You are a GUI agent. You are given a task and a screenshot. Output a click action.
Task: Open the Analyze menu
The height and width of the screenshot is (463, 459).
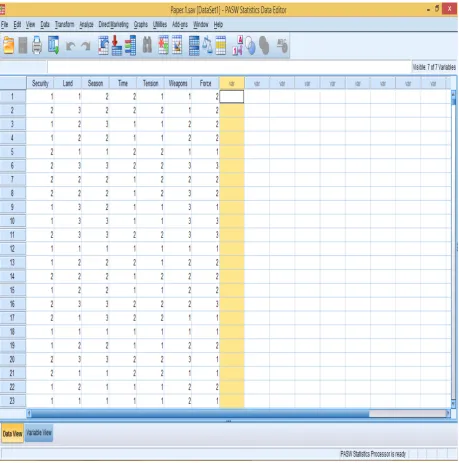point(86,24)
